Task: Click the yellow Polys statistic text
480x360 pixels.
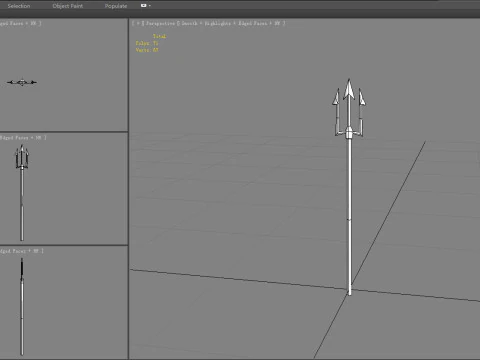Action: pos(147,43)
